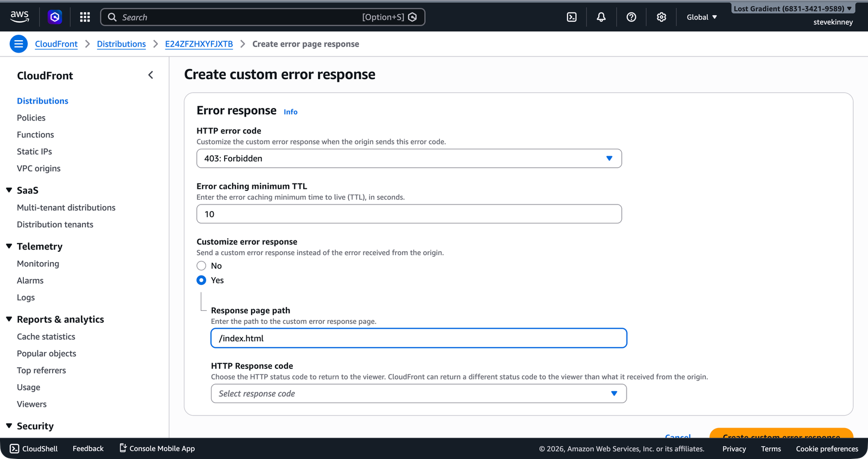Viewport: 868px width, 459px height.
Task: Open the Error response Info link
Action: (x=291, y=112)
